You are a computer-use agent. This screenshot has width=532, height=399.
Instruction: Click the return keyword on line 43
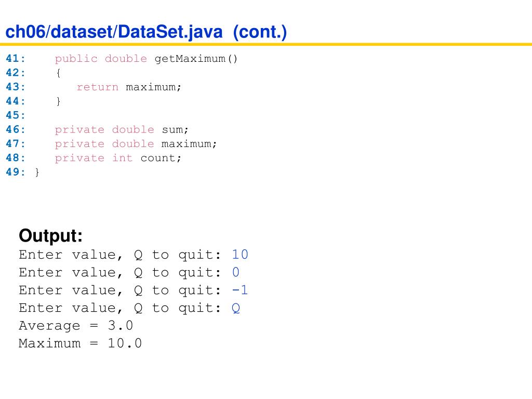click(97, 87)
